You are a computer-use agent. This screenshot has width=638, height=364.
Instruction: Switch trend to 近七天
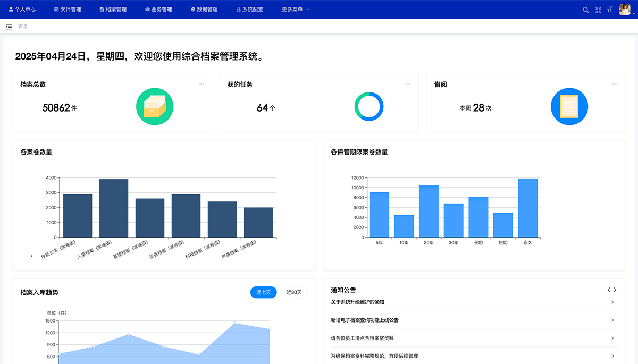click(x=263, y=292)
